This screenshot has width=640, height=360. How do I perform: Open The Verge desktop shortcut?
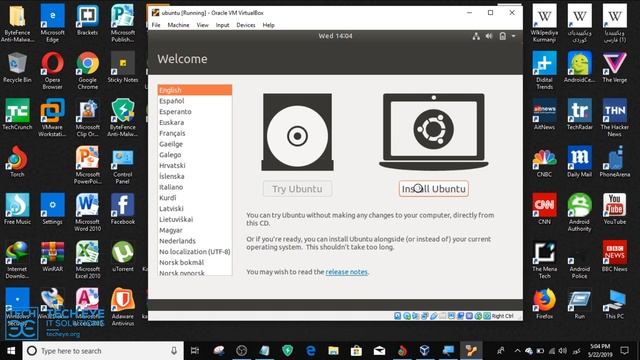[615, 67]
